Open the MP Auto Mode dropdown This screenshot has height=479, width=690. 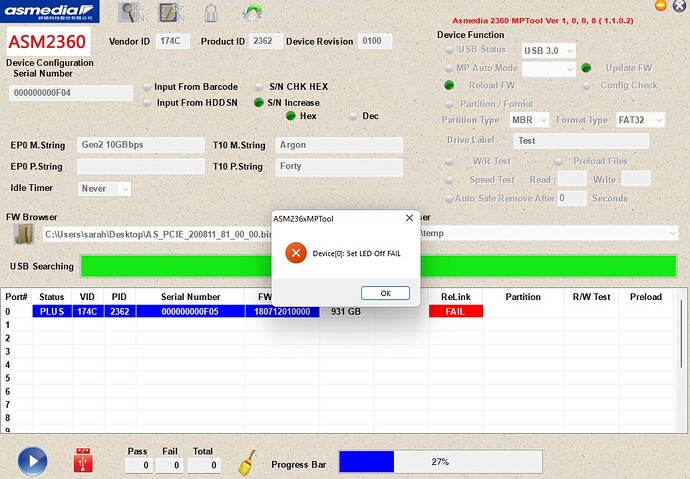coord(549,69)
